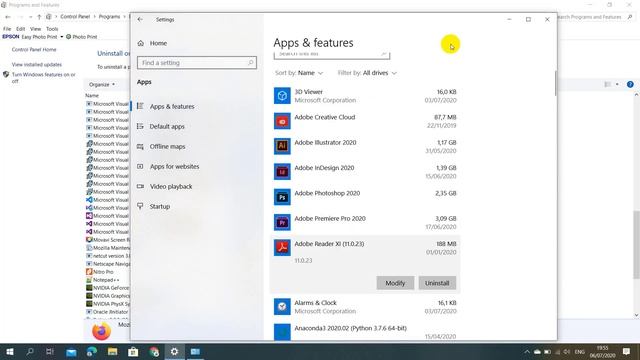Open Microsoft Store from taskbar
The height and width of the screenshot is (360, 640).
133,351
